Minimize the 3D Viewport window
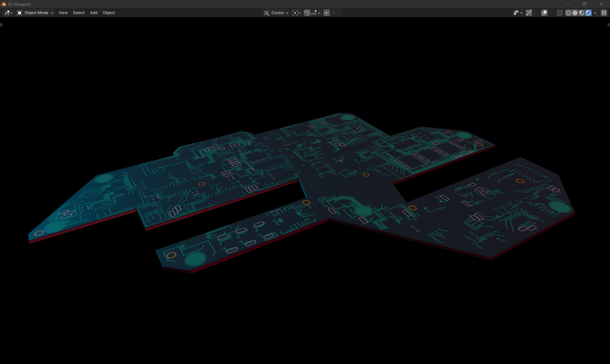Screen dimensions: 610x364 point(568,4)
